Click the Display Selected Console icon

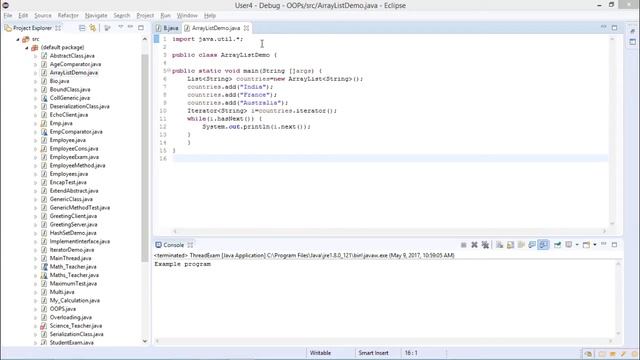pos(569,245)
